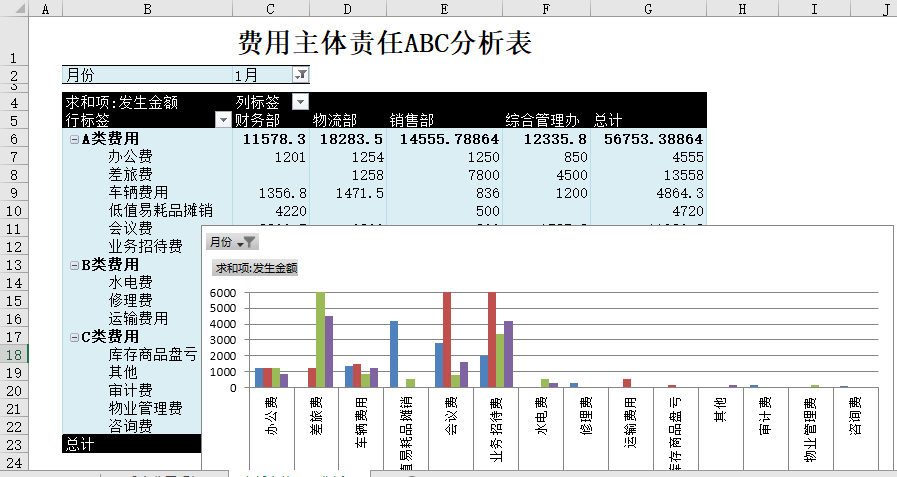Select the row 18 header

pos(14,355)
